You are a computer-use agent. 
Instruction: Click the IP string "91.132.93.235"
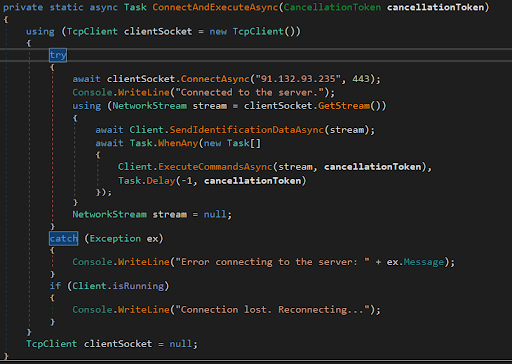pyautogui.click(x=298, y=79)
